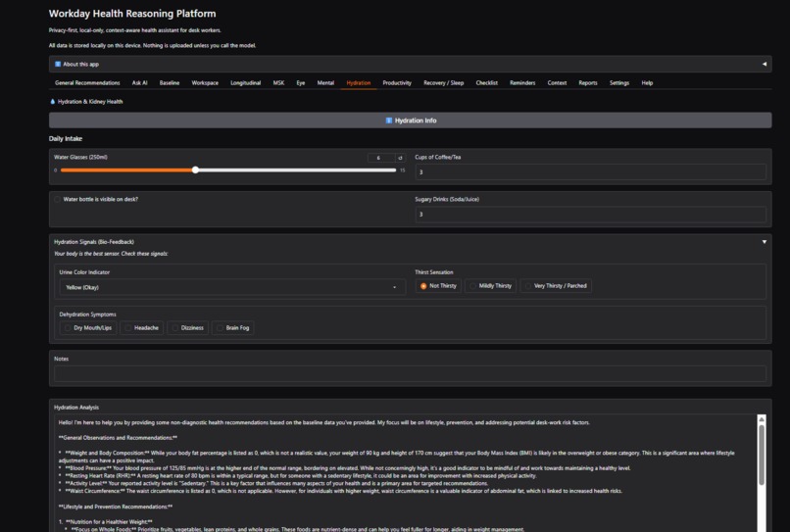Open the Reports tab

pyautogui.click(x=587, y=82)
